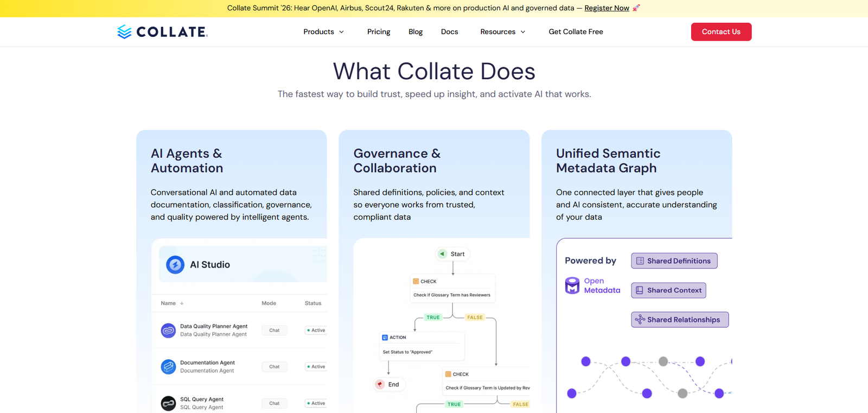The image size is (868, 413).
Task: Click the SQL Query Agent avatar icon
Action: tap(168, 403)
